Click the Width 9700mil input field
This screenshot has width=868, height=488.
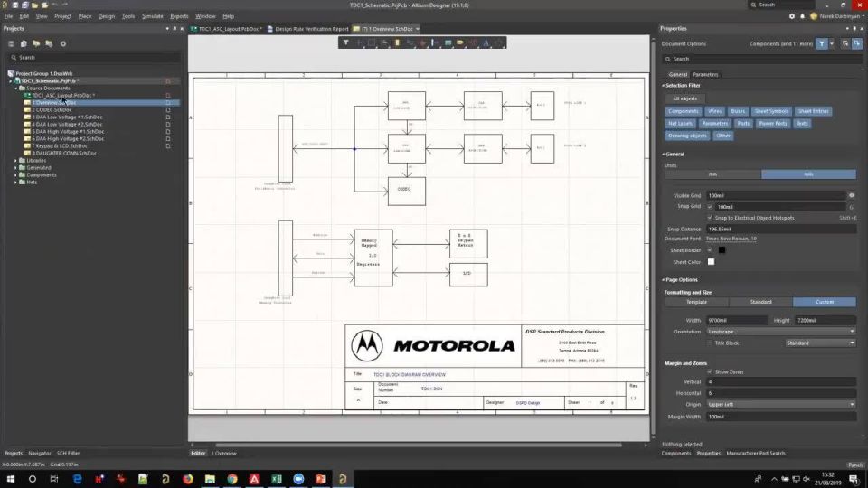click(x=736, y=320)
